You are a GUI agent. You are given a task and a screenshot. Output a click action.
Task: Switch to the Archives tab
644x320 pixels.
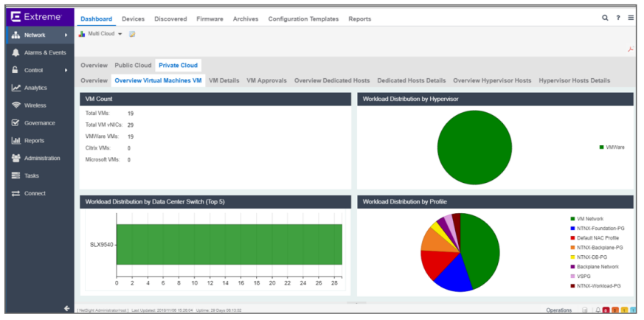246,19
